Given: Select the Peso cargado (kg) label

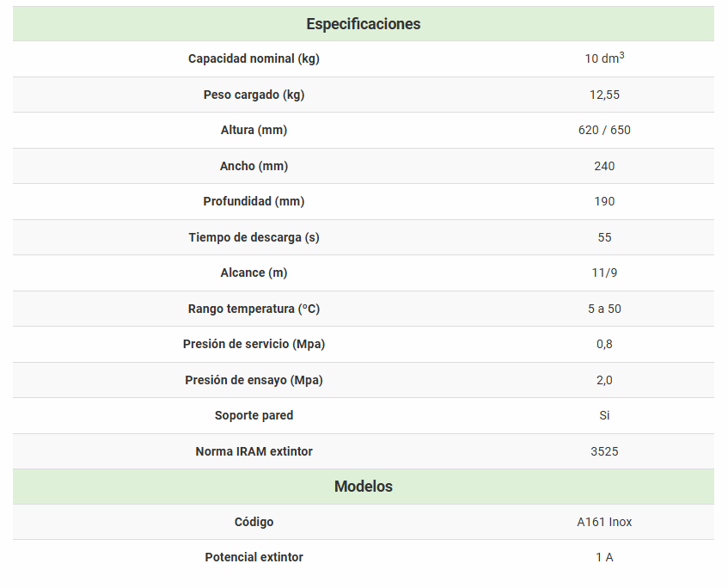Looking at the screenshot, I should (254, 95).
